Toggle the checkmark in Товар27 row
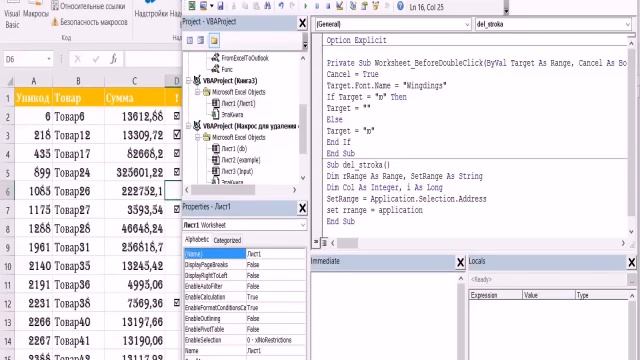The height and width of the screenshot is (360, 640). coord(177,209)
